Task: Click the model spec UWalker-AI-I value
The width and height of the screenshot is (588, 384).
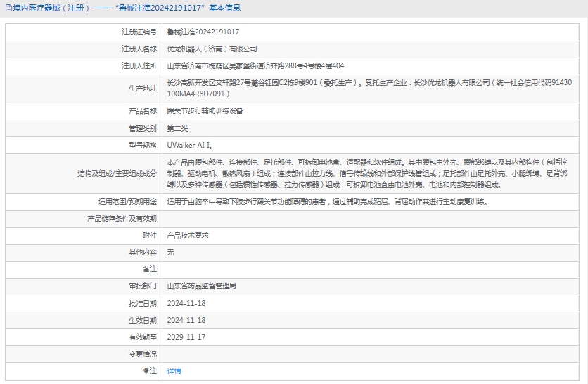Action: [x=189, y=146]
